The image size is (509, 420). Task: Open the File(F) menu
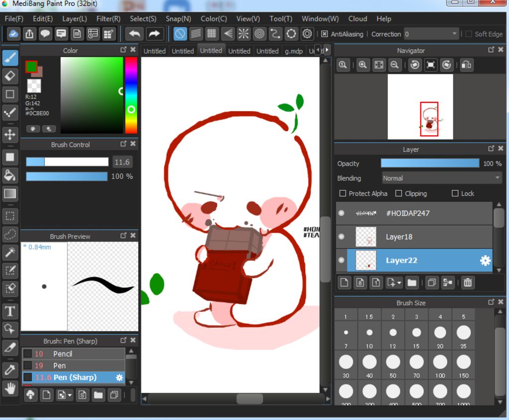point(14,19)
